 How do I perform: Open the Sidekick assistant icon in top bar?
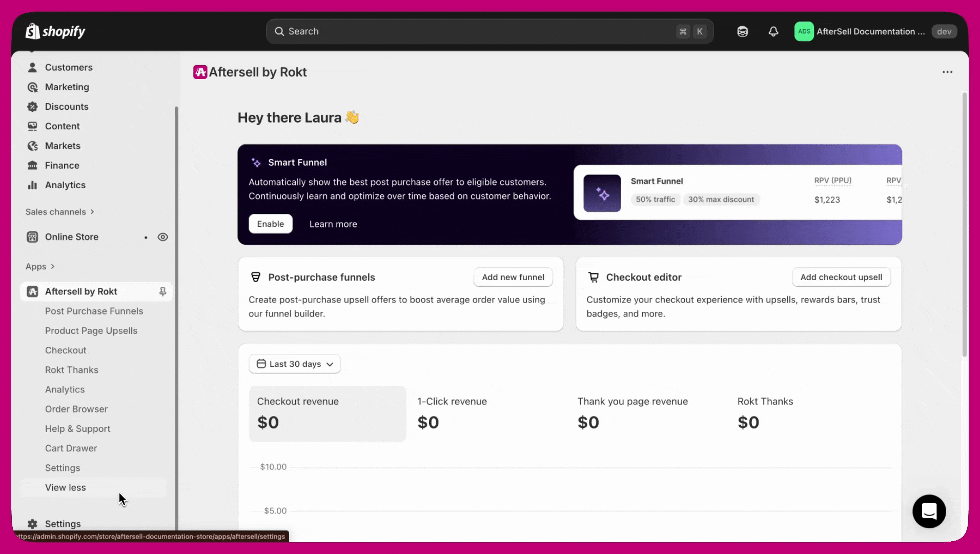click(742, 31)
